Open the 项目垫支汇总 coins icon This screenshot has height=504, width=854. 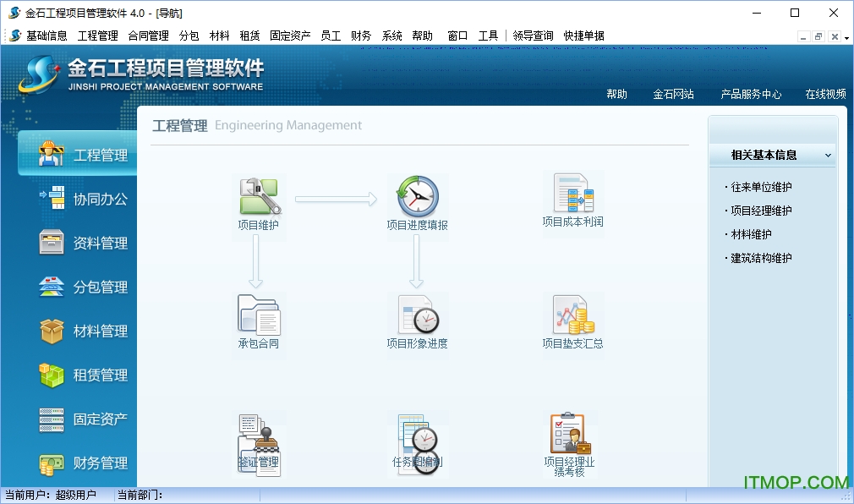[572, 315]
